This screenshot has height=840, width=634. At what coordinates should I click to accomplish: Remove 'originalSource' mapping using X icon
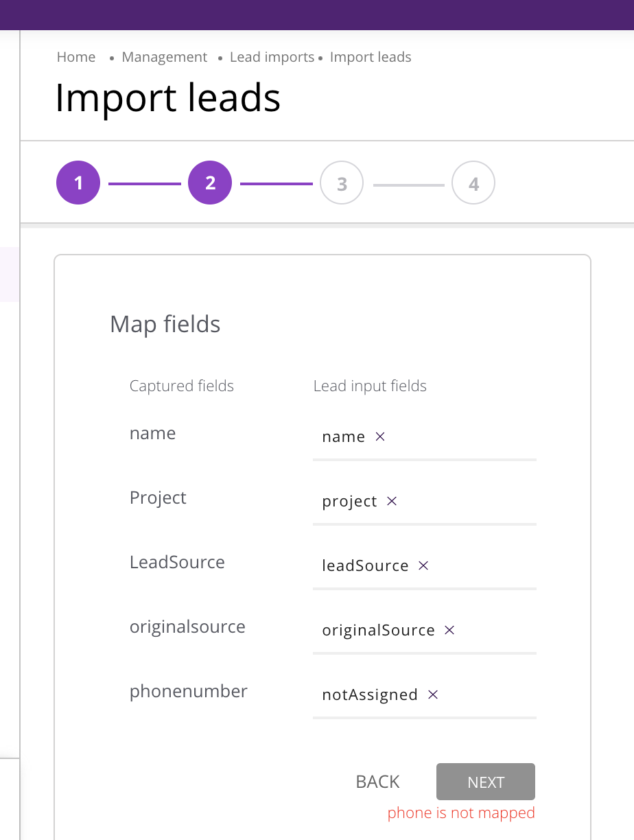449,630
